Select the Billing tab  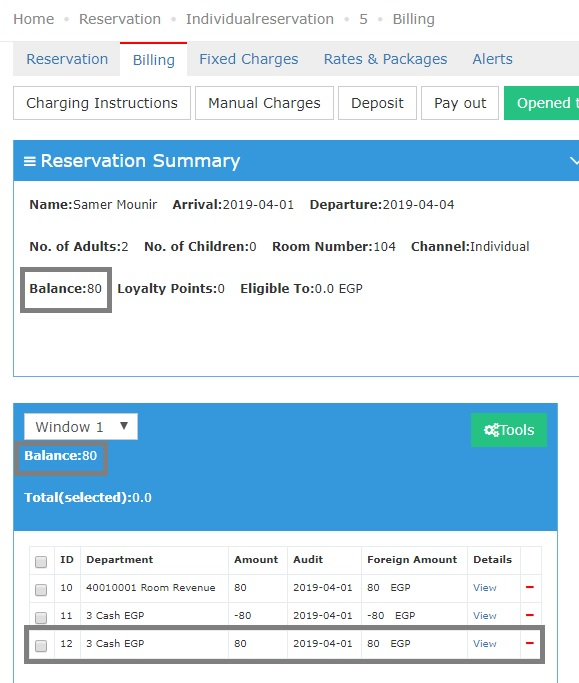coord(153,60)
